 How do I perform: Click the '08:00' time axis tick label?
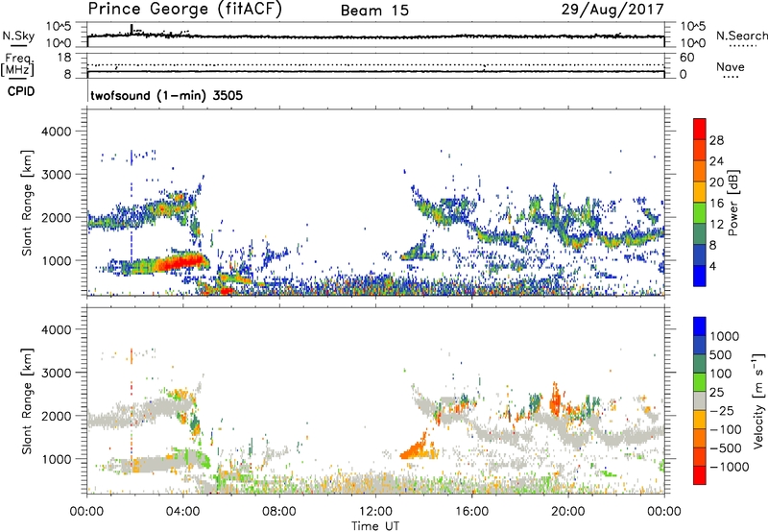click(279, 512)
